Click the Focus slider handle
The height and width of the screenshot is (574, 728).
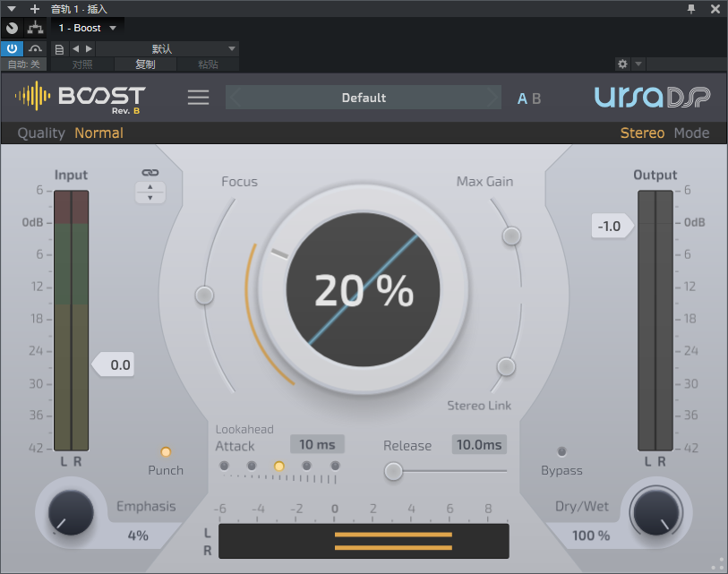pyautogui.click(x=204, y=295)
